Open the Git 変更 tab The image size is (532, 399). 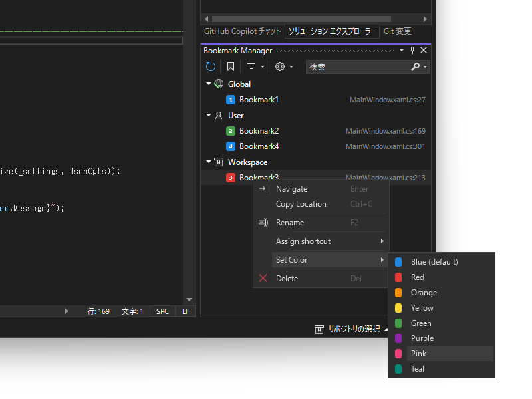[x=398, y=31]
